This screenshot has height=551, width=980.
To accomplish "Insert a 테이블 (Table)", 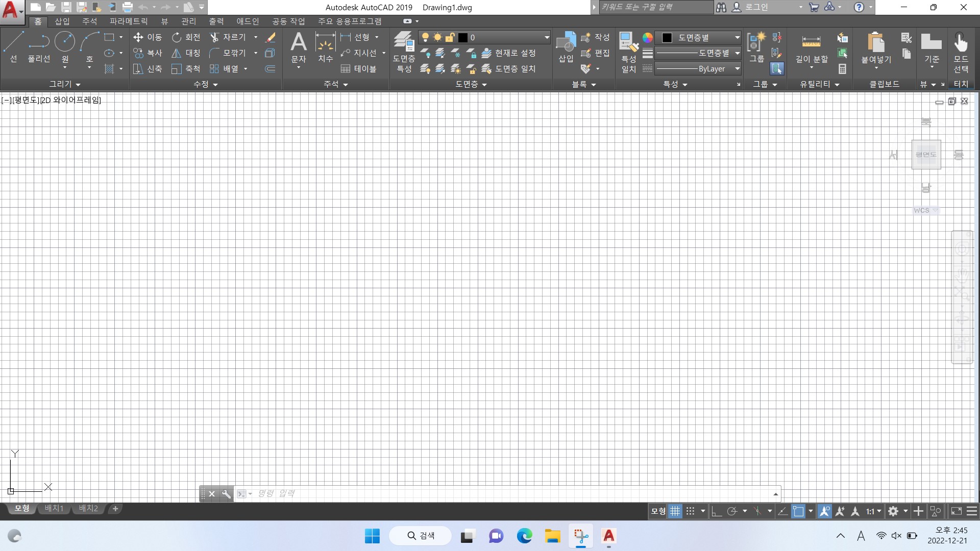I will (x=359, y=69).
